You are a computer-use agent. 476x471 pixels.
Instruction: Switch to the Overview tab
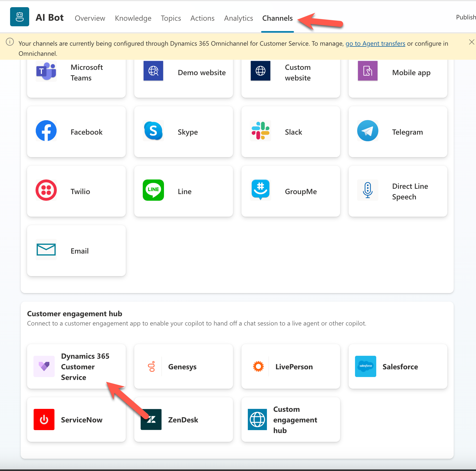pyautogui.click(x=90, y=18)
